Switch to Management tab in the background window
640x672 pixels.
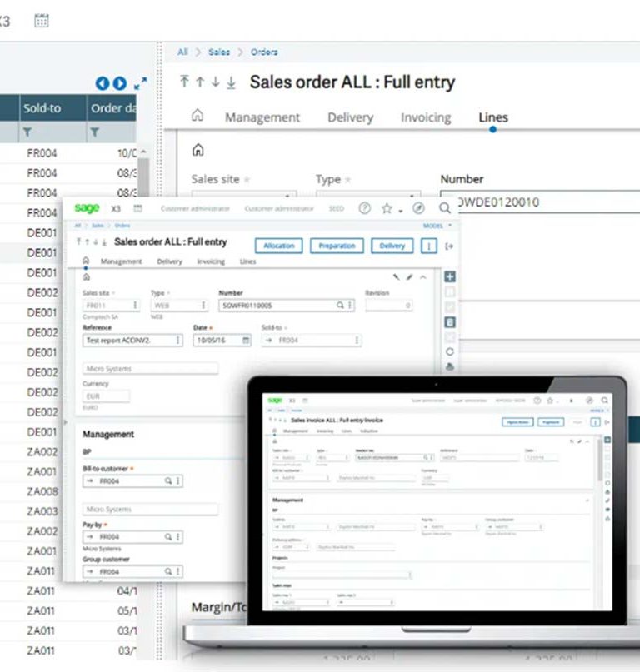(x=262, y=117)
